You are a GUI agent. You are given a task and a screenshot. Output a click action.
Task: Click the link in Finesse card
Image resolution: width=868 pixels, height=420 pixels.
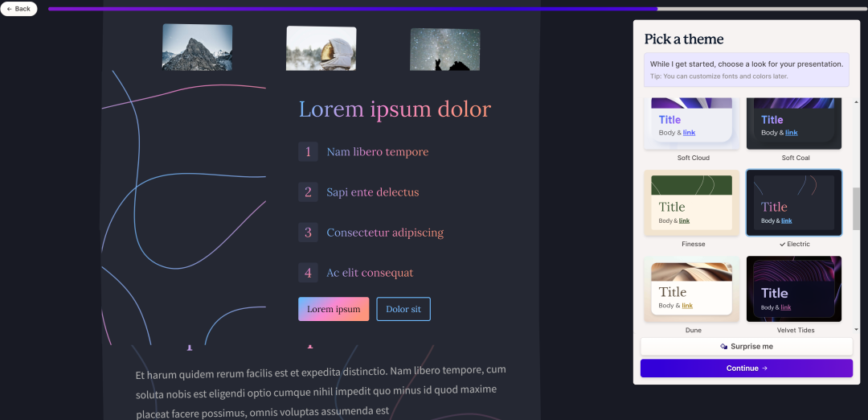coord(684,220)
